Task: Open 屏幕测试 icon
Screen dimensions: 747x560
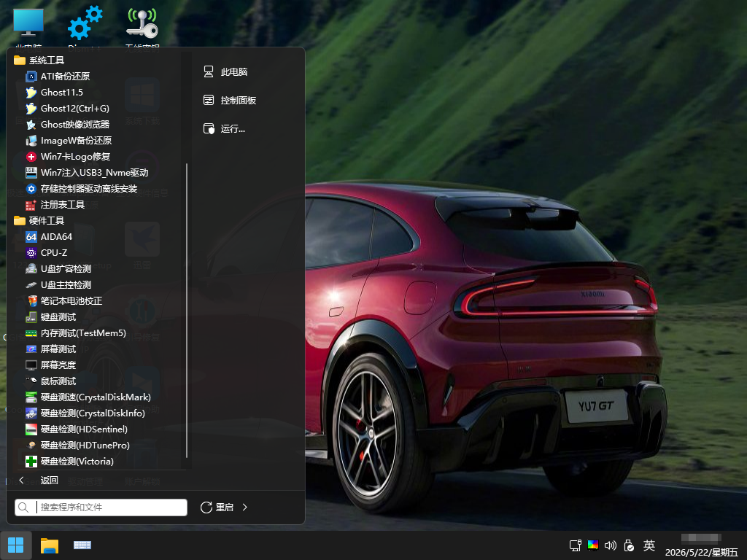Action: tap(31, 349)
